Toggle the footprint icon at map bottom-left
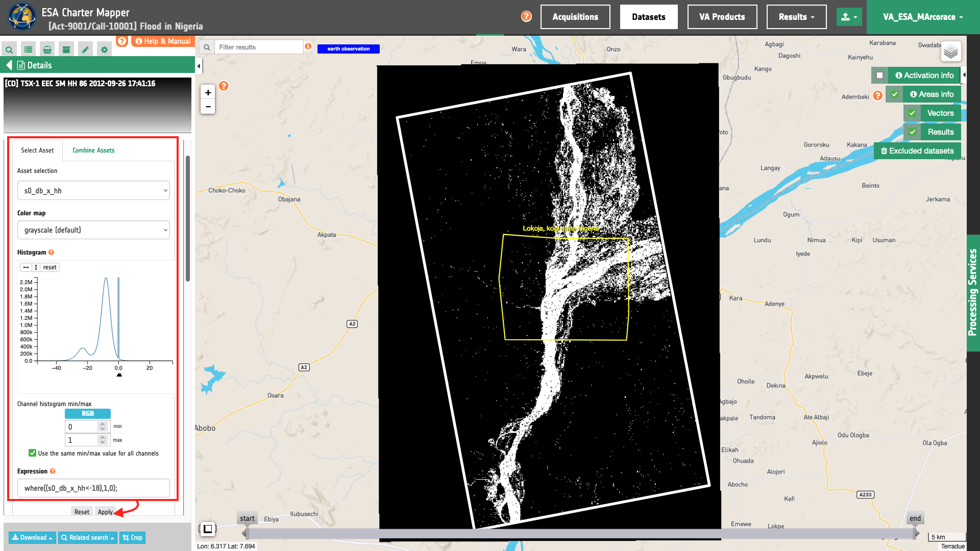Screen dimensions: 980x551 click(x=208, y=529)
